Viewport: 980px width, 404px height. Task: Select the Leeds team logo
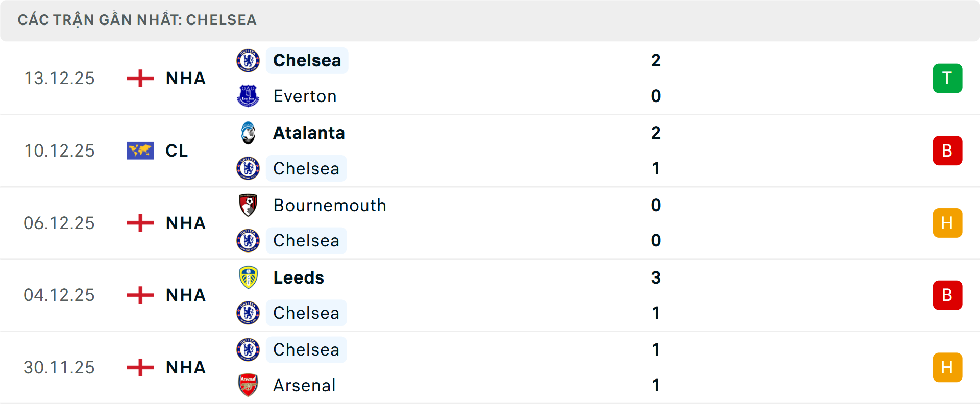(x=249, y=277)
